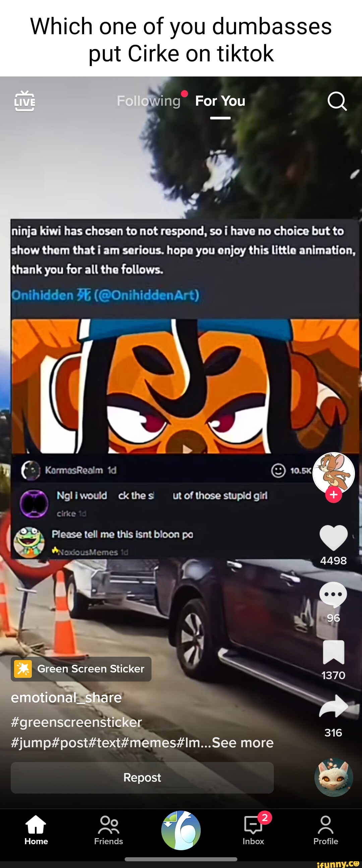Open emotional_share username link
The height and width of the screenshot is (868, 362).
pyautogui.click(x=66, y=697)
